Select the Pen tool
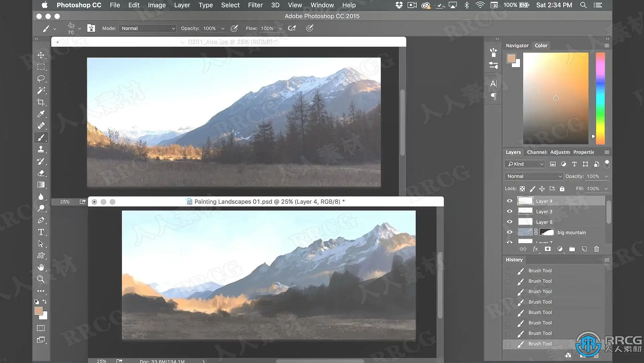Screen dimensions: 644x363 (x=41, y=220)
